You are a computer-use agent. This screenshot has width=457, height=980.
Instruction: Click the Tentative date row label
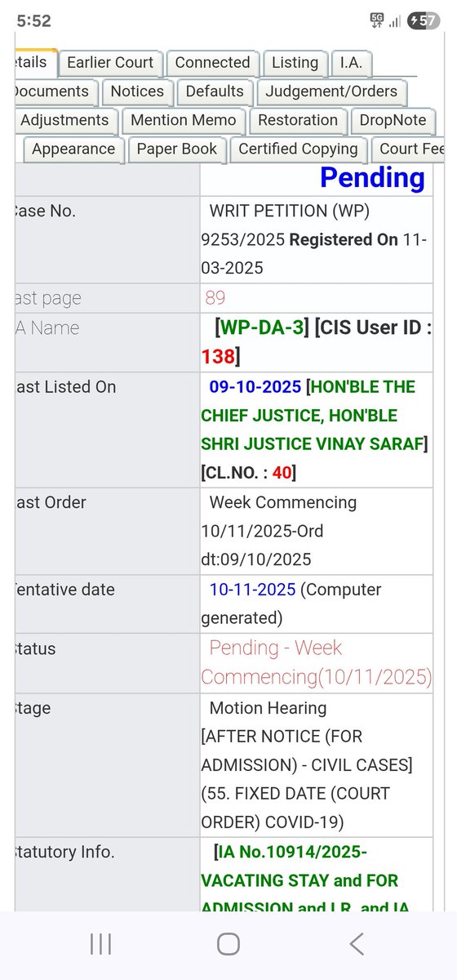64,590
